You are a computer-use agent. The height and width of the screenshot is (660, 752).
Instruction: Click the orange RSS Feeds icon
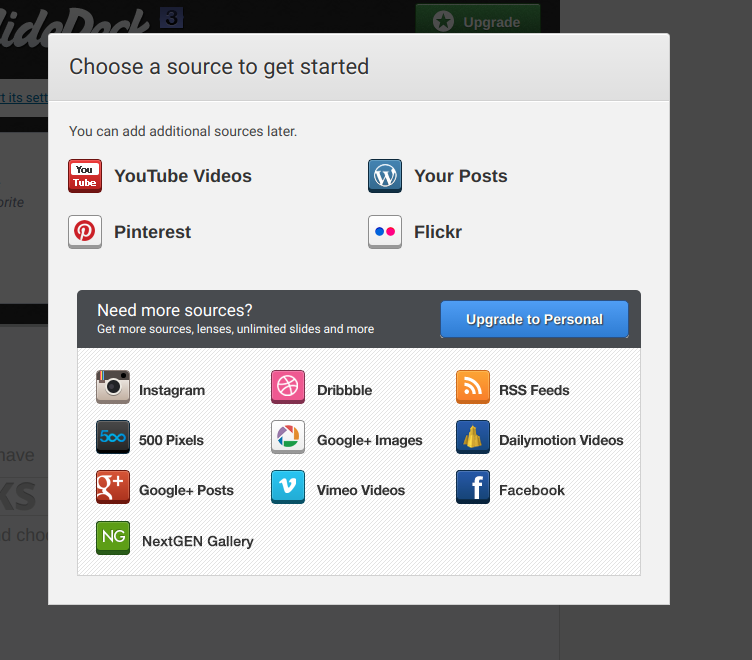tap(473, 387)
